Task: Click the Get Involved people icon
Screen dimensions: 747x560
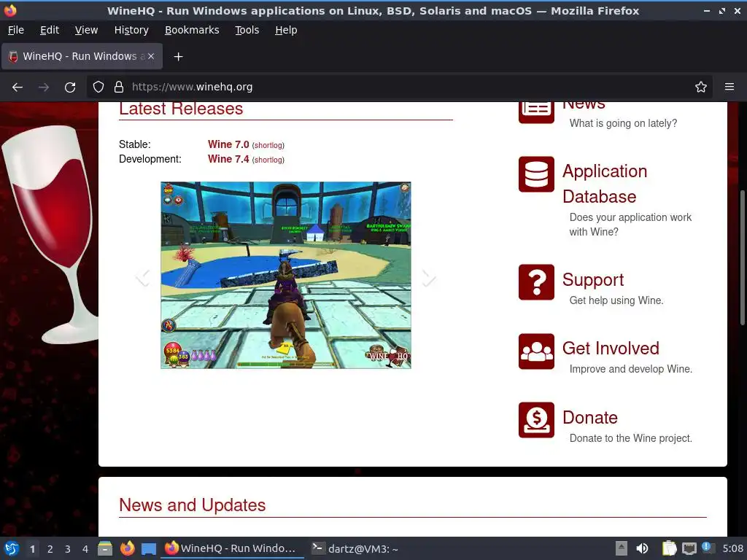Action: [x=536, y=351]
